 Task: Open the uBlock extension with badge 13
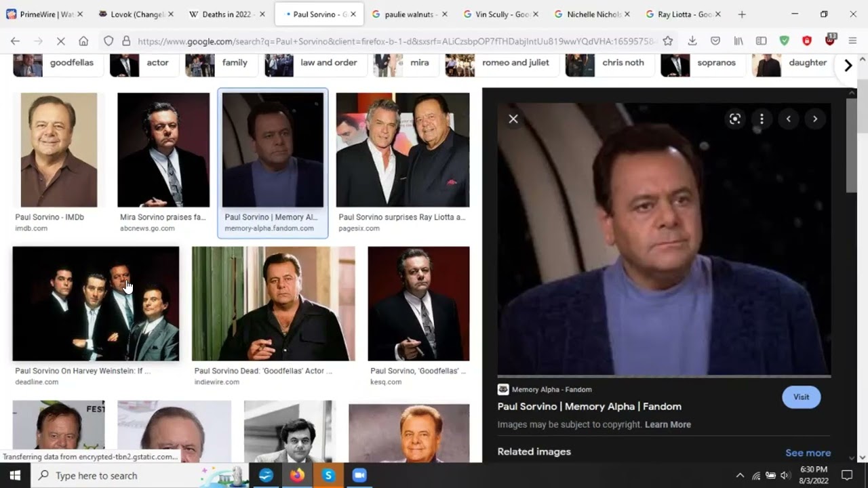click(830, 41)
